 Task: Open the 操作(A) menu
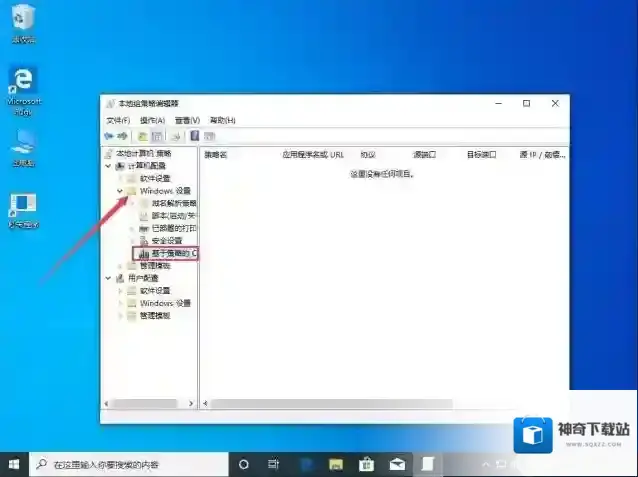coord(152,120)
